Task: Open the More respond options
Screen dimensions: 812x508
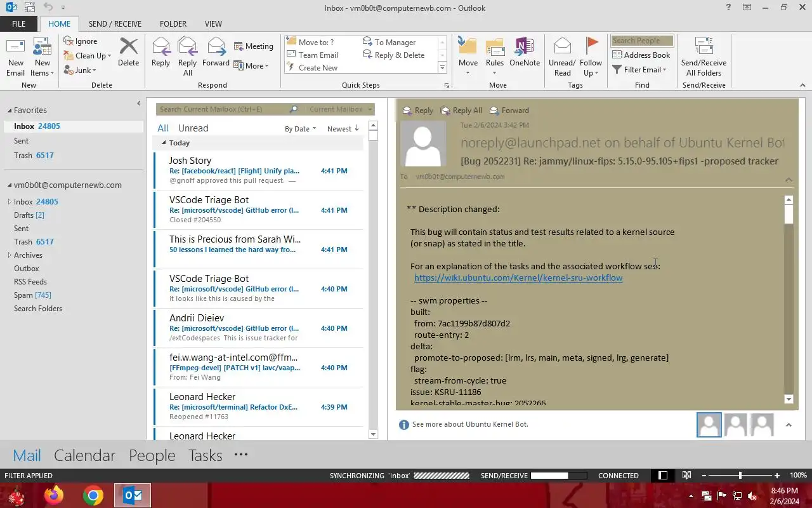Action: [251, 66]
